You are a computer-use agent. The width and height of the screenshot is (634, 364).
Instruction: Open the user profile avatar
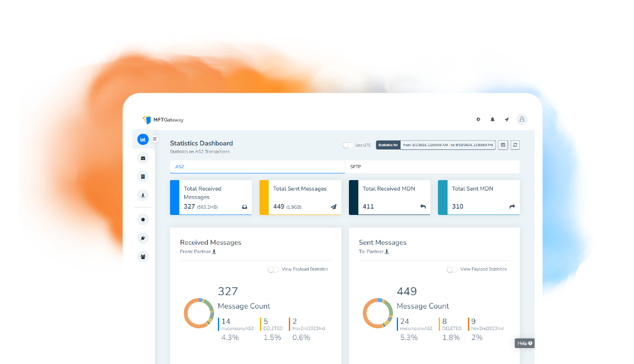522,119
